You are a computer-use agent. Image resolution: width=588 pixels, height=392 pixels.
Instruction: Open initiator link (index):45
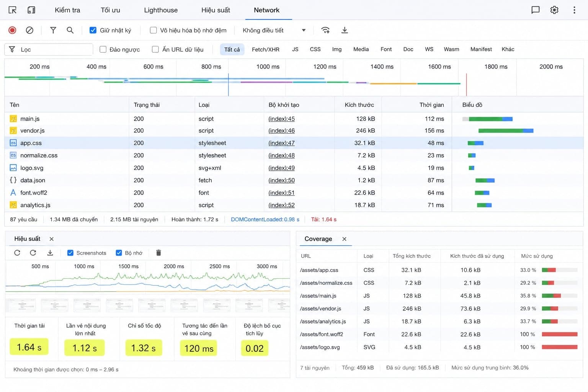tap(281, 119)
